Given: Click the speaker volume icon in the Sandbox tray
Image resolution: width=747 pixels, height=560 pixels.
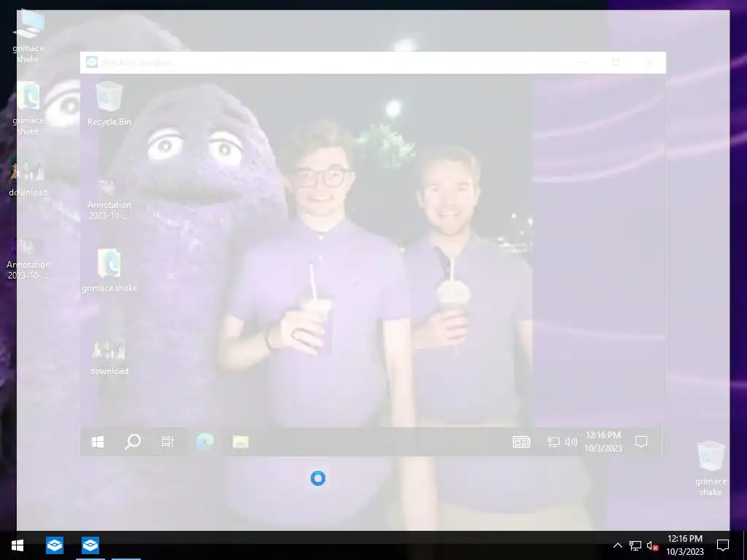Looking at the screenshot, I should point(571,442).
